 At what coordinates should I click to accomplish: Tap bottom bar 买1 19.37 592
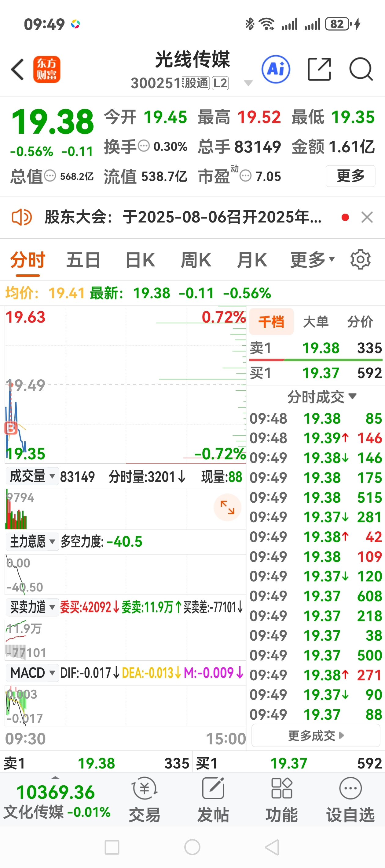click(x=289, y=763)
